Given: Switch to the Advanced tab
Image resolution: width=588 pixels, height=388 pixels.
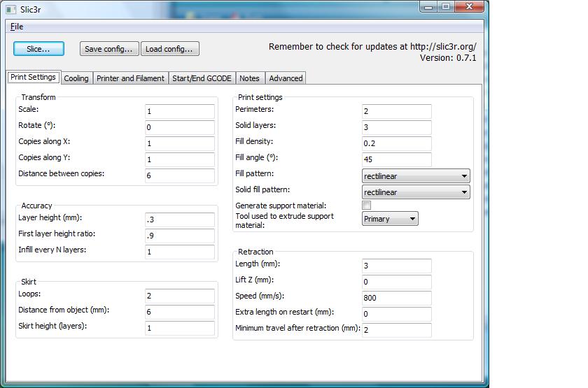Looking at the screenshot, I should click(286, 78).
